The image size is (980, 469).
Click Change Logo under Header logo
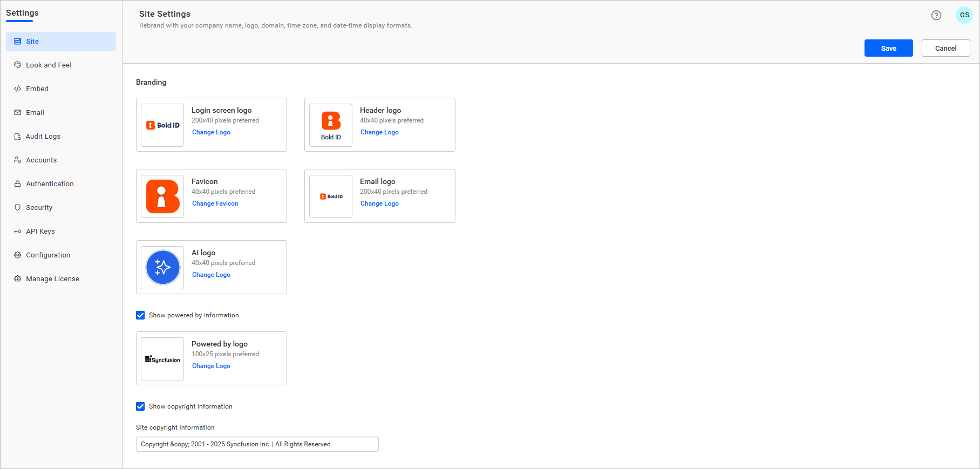(x=379, y=132)
